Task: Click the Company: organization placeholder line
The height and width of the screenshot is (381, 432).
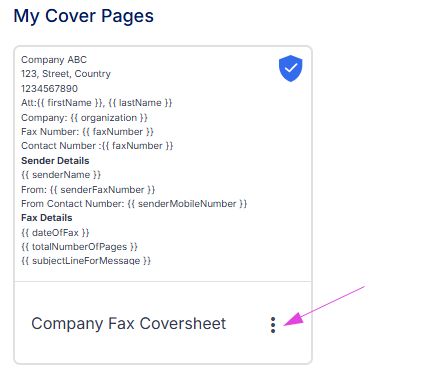Action: pos(84,118)
